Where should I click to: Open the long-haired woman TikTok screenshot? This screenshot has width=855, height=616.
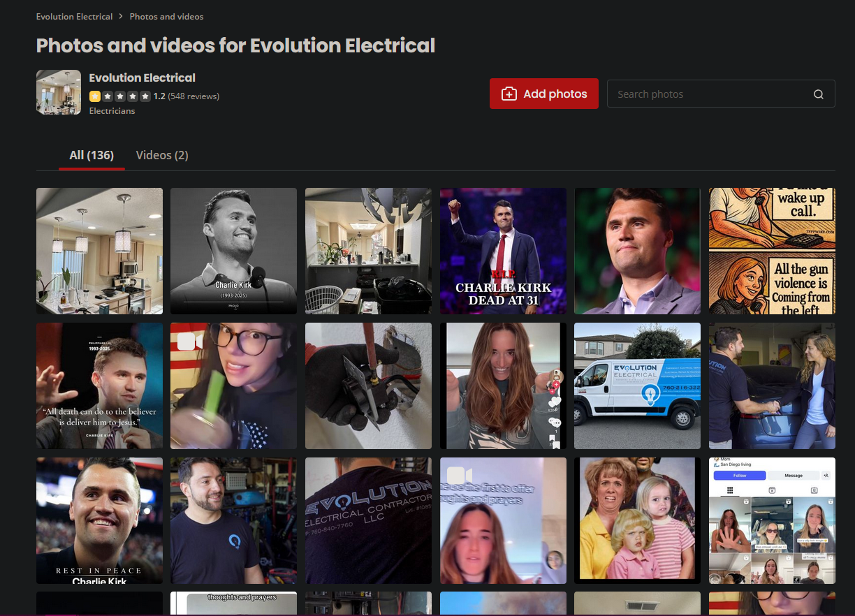[x=503, y=386]
